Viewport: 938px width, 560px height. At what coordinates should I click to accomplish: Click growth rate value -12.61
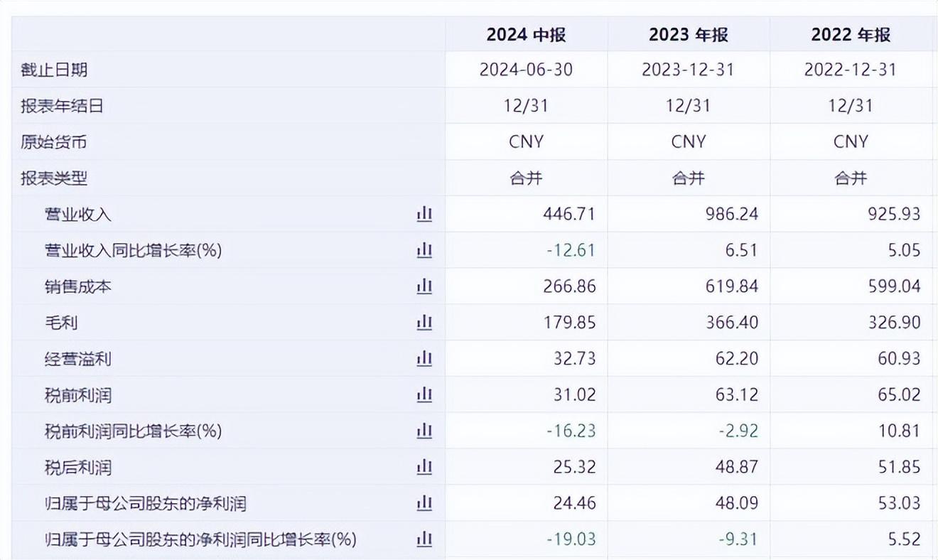tap(571, 250)
